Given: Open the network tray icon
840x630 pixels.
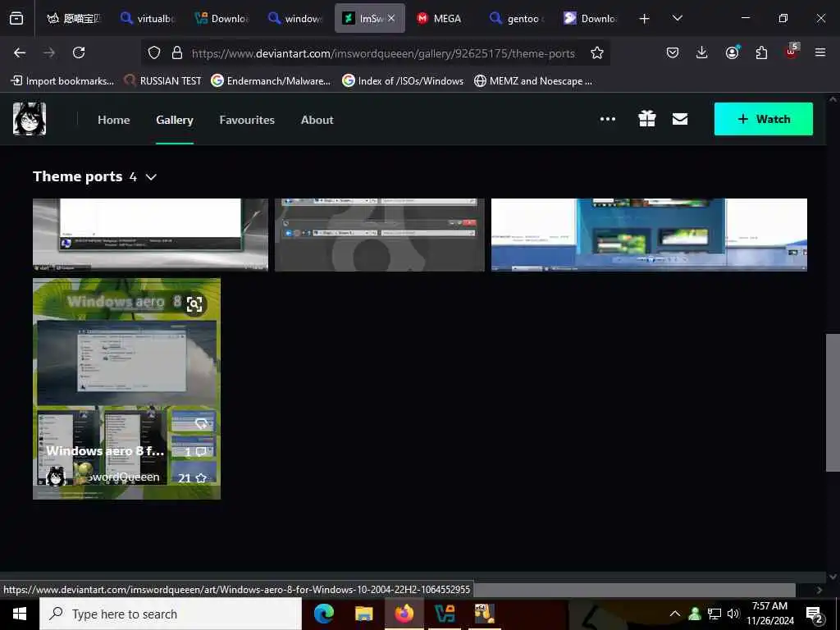Looking at the screenshot, I should click(714, 614).
